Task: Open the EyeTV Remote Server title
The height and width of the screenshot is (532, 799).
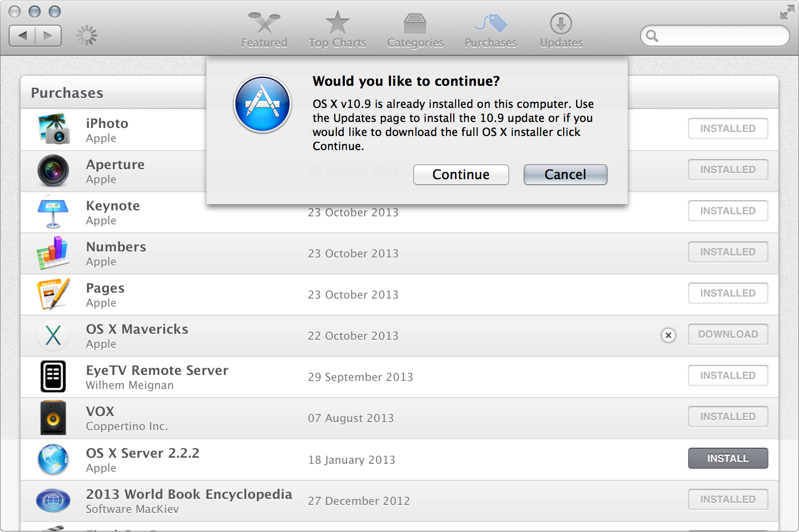Action: [157, 370]
